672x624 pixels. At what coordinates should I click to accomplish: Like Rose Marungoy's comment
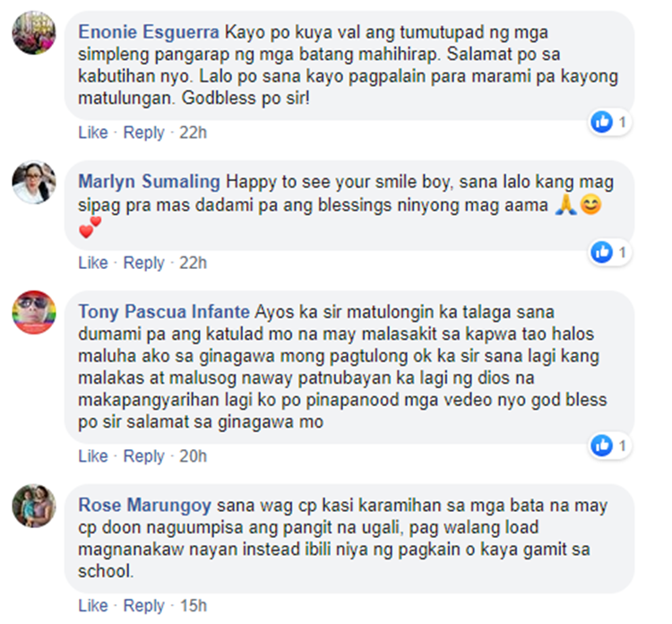(x=93, y=605)
